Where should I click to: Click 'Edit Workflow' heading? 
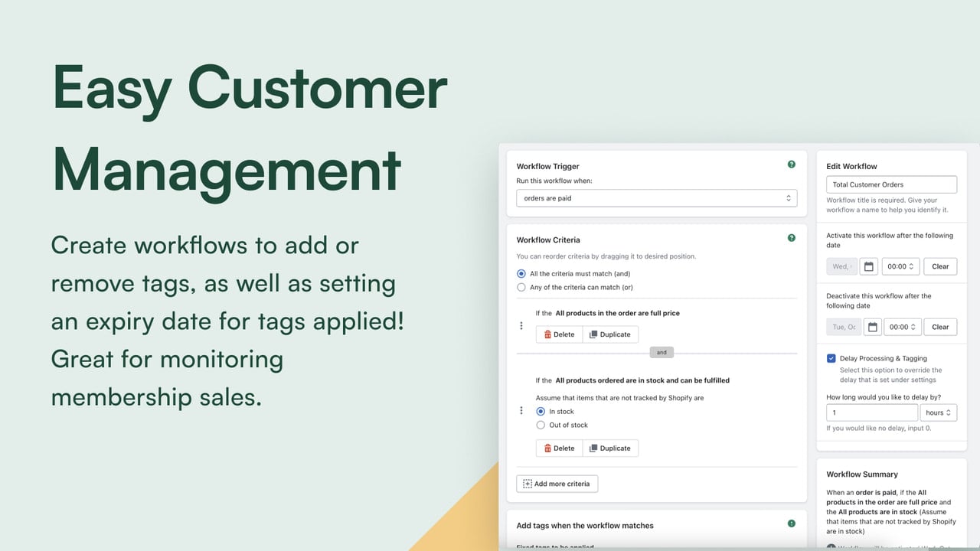coord(851,166)
